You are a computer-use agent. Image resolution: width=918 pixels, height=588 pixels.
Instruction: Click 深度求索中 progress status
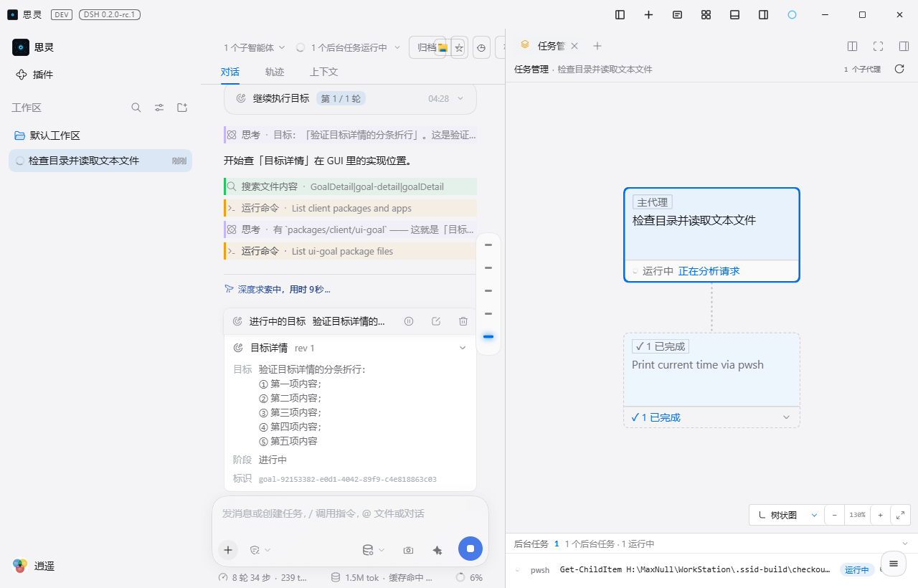click(278, 290)
